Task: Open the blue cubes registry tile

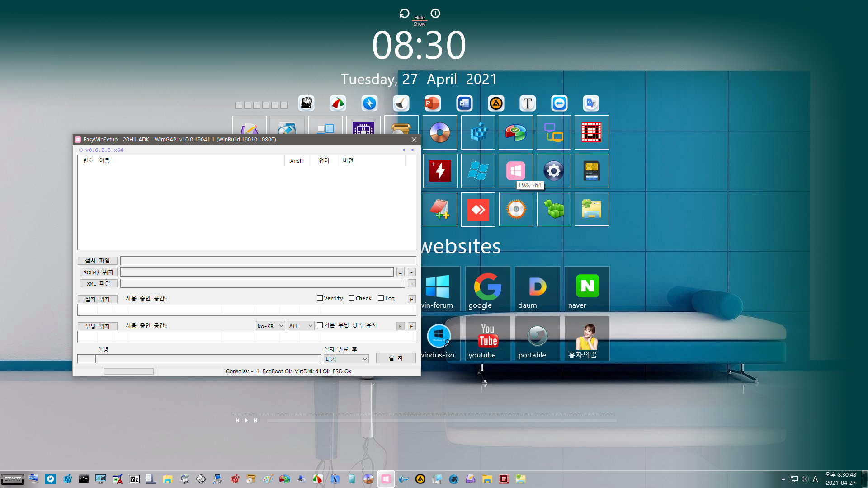Action: coord(478,132)
